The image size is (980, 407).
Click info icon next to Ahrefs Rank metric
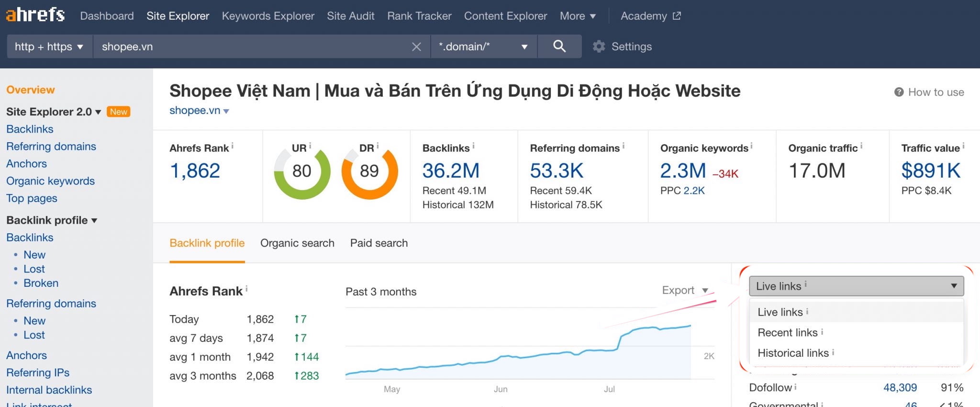coord(233,146)
